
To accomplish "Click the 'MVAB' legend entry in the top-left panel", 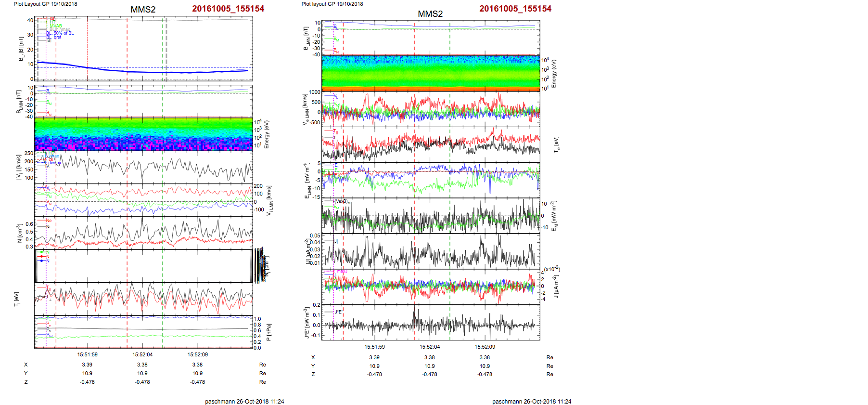I will click(x=55, y=26).
